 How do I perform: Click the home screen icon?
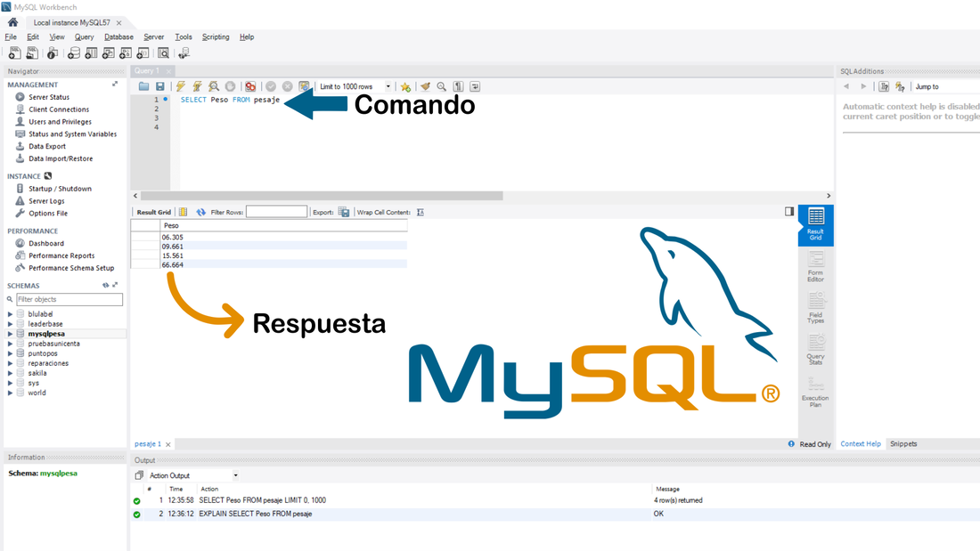tap(12, 22)
